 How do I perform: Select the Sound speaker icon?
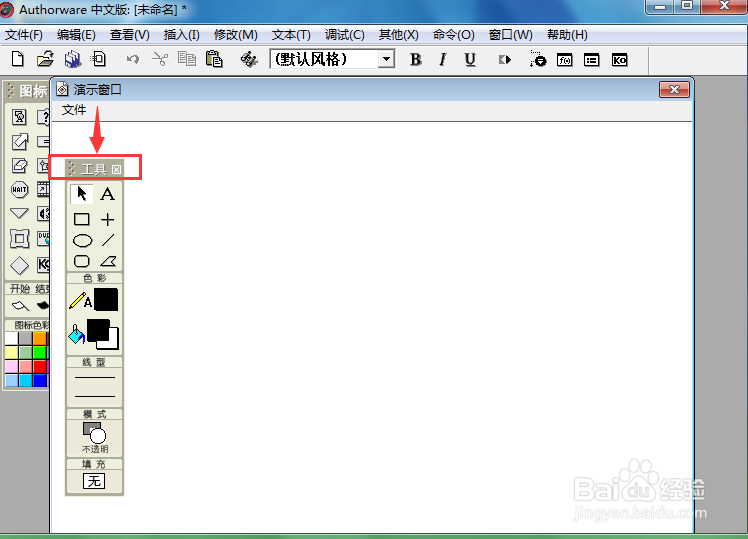(43, 213)
